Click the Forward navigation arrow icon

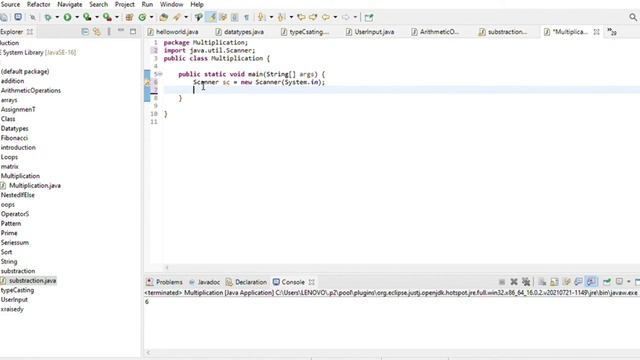(x=346, y=17)
